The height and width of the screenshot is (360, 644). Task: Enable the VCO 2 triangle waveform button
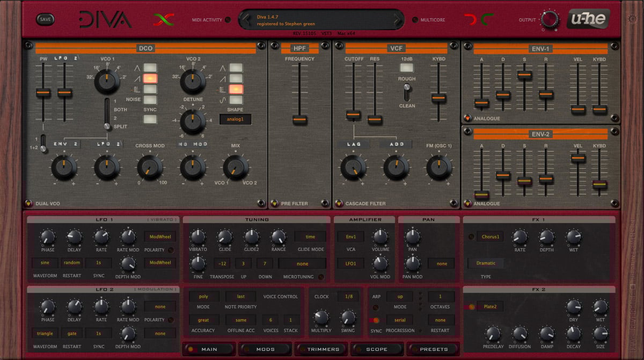click(236, 68)
